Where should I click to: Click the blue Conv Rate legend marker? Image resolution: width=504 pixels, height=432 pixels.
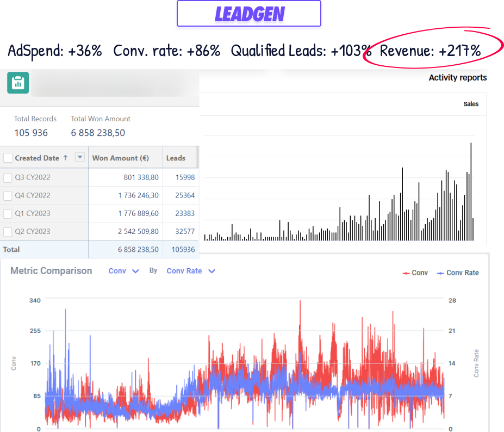440,273
